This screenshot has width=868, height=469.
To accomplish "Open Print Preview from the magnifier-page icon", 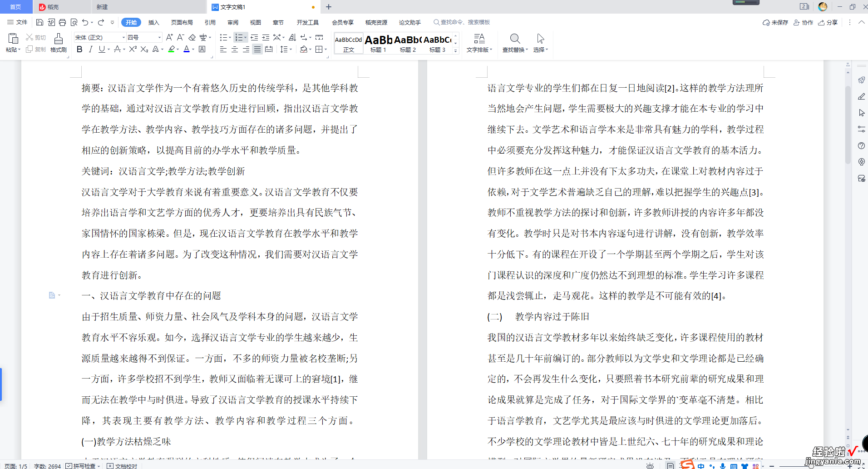I will coord(74,22).
